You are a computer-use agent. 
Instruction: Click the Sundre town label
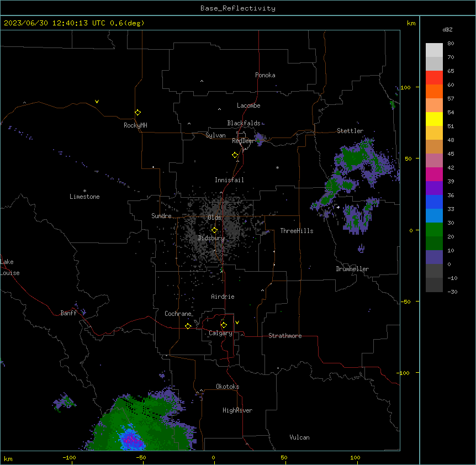[x=161, y=216]
